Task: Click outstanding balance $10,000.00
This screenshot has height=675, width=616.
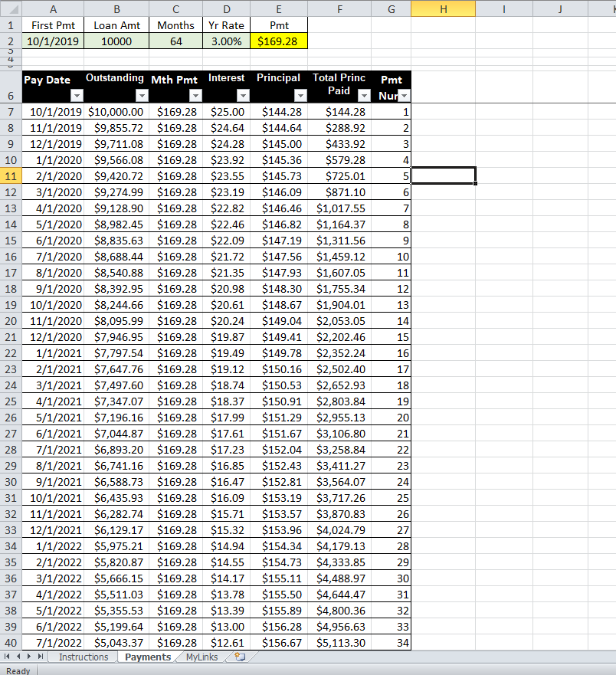Action: [x=116, y=112]
